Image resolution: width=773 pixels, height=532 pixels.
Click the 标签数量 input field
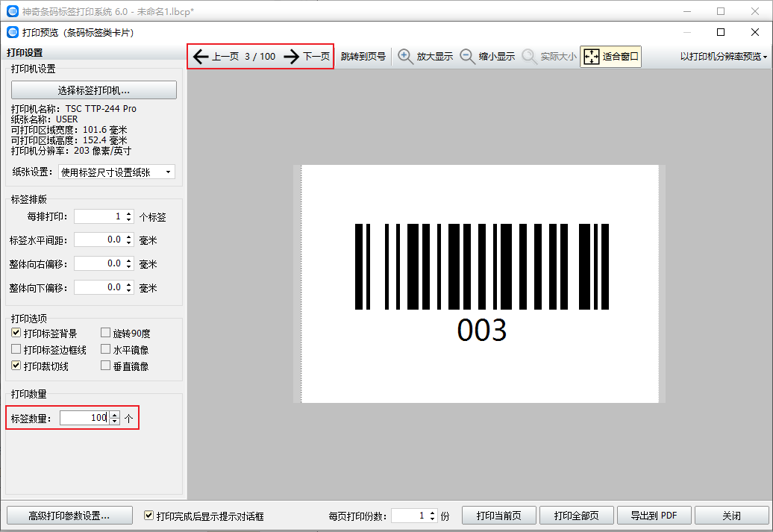85,418
